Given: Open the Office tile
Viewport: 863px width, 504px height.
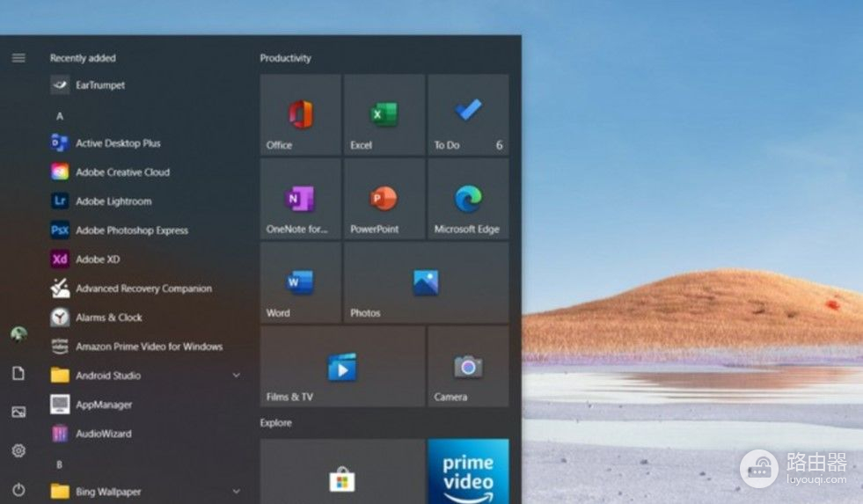Looking at the screenshot, I should coord(301,115).
